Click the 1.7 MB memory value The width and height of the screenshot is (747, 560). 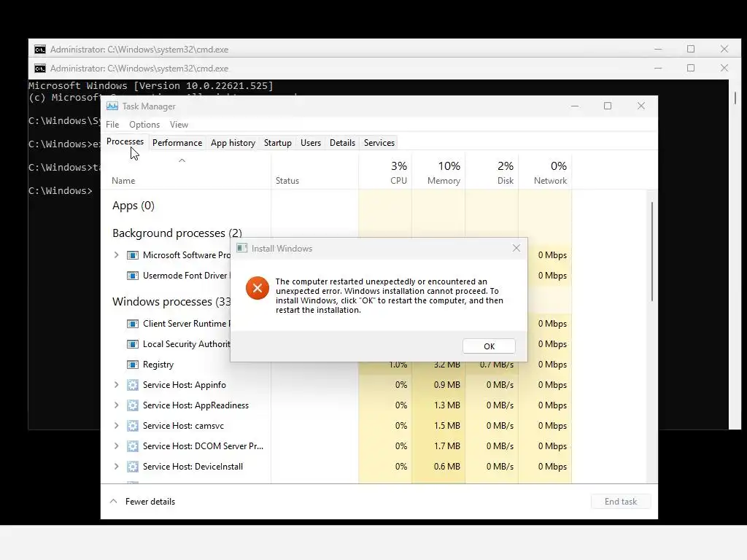pyautogui.click(x=447, y=446)
